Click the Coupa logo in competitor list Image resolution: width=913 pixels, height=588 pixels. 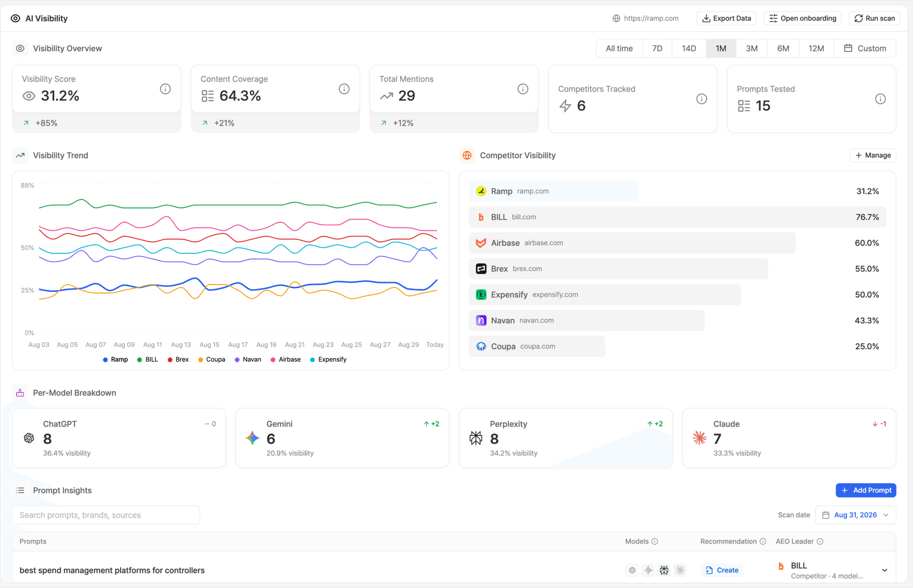coord(481,346)
